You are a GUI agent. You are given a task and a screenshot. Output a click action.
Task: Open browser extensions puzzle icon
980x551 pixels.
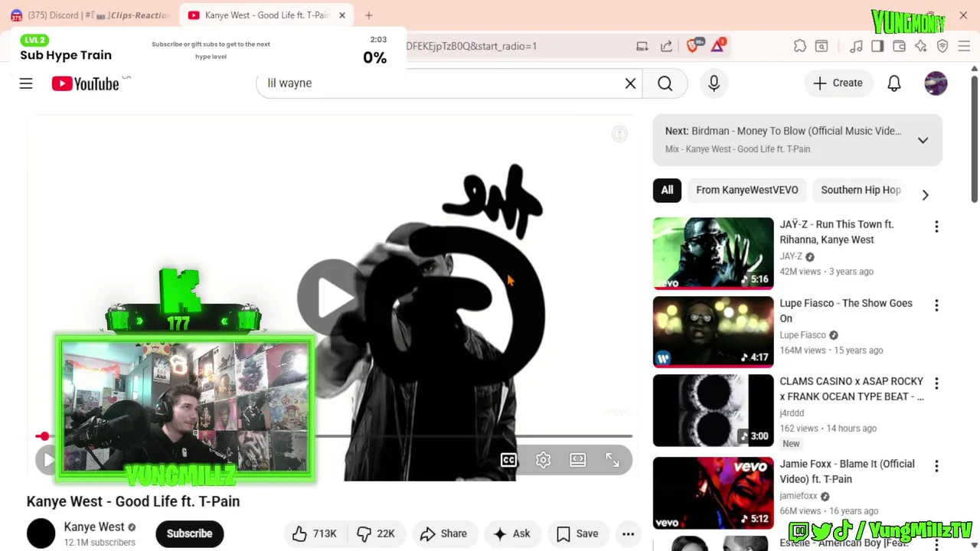coord(800,46)
